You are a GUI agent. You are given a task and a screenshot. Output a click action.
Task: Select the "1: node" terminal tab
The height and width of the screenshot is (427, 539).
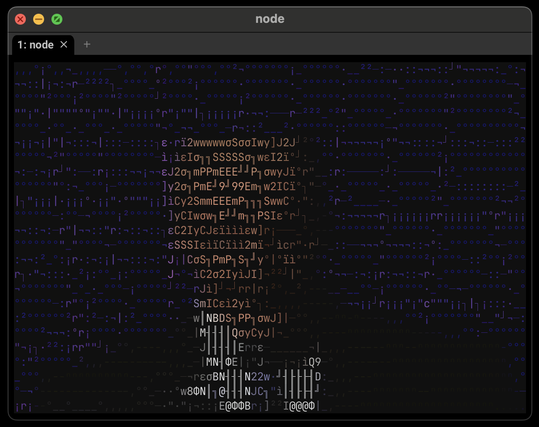pyautogui.click(x=43, y=45)
